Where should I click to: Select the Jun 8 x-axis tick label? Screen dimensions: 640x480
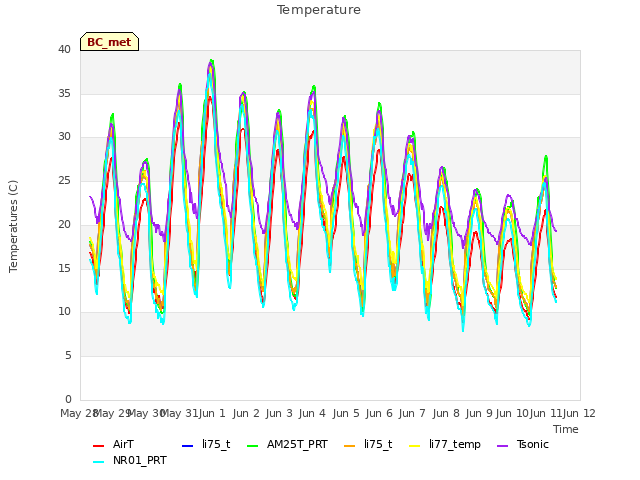tap(446, 413)
